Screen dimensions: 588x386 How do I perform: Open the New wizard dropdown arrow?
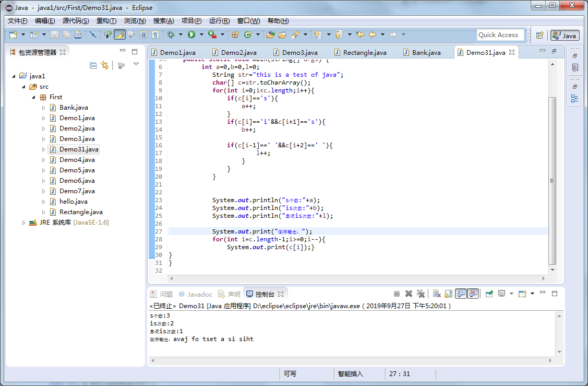pyautogui.click(x=23, y=35)
